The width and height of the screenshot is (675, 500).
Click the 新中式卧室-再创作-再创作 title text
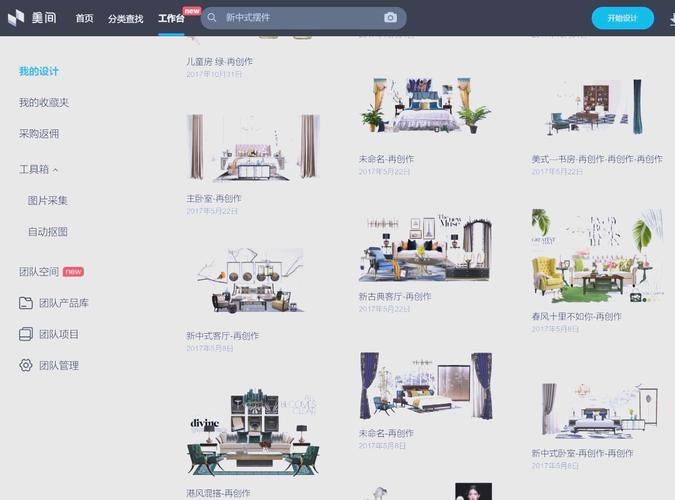point(582,453)
